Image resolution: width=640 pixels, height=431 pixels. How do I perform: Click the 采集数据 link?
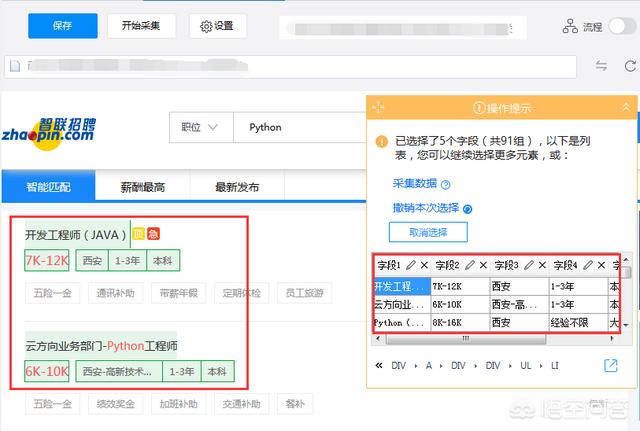coord(415,183)
